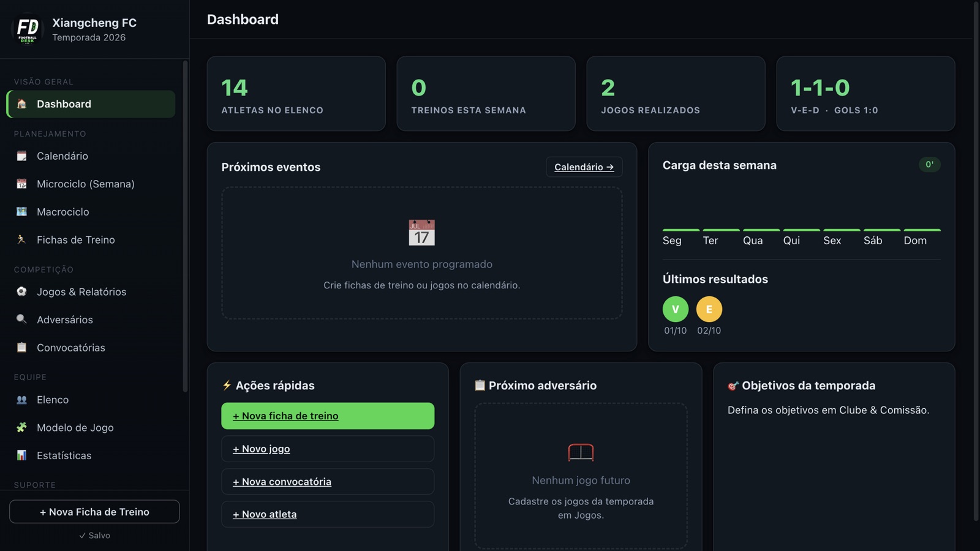Click the Dashboard house icon in sidebar

21,104
